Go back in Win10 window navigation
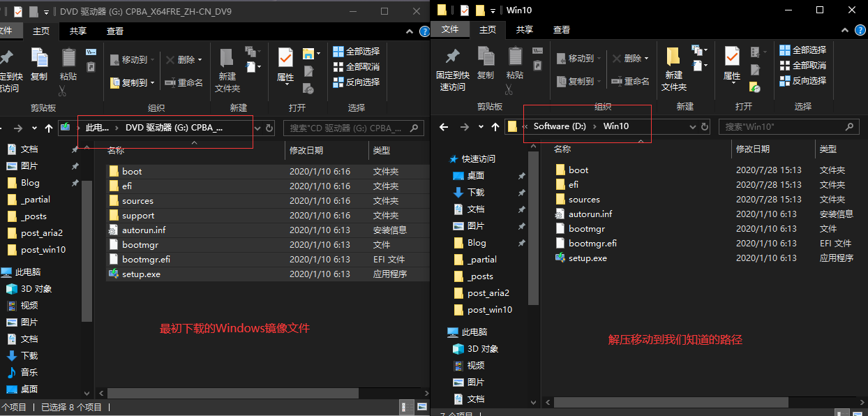 pyautogui.click(x=442, y=126)
